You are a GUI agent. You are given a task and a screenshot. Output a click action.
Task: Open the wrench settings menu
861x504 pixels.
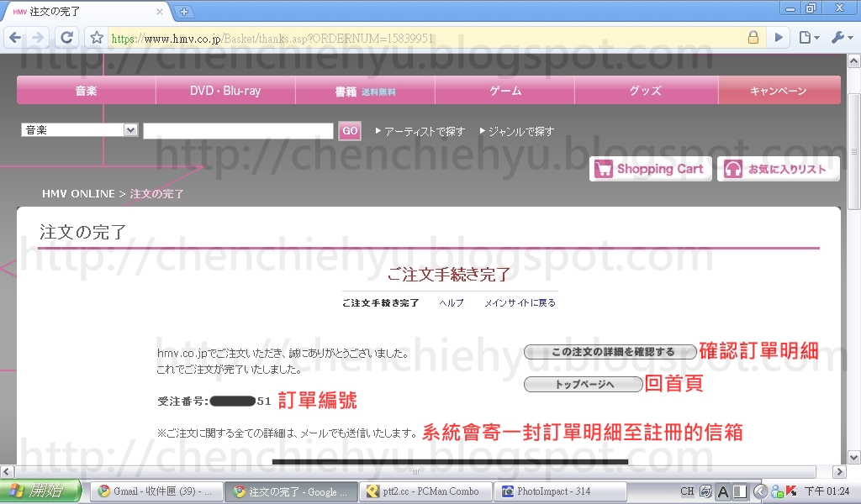pos(842,37)
